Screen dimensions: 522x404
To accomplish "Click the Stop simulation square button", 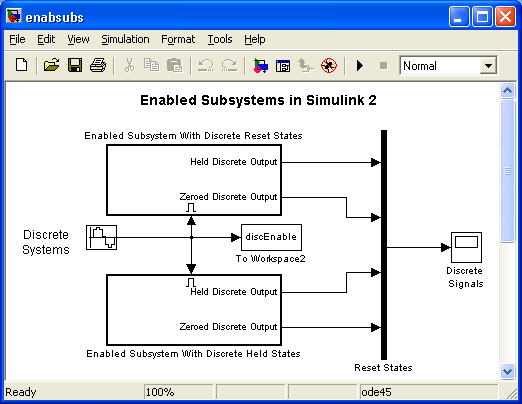I will click(x=383, y=66).
